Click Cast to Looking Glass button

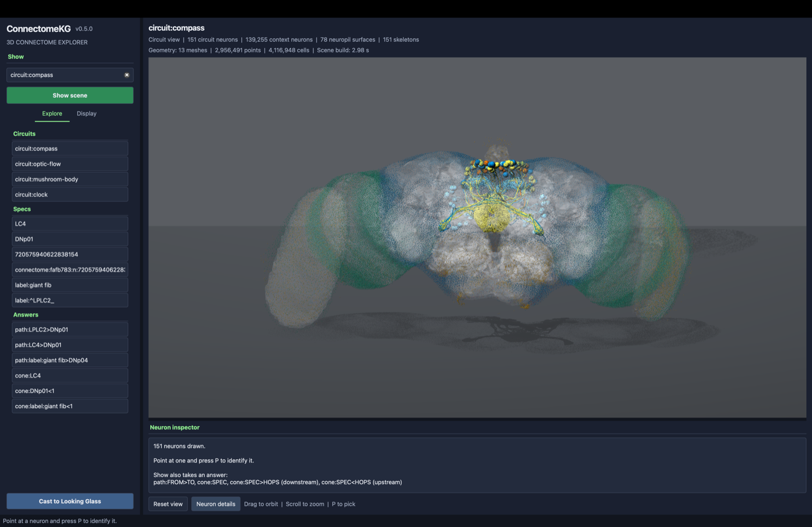(x=70, y=501)
